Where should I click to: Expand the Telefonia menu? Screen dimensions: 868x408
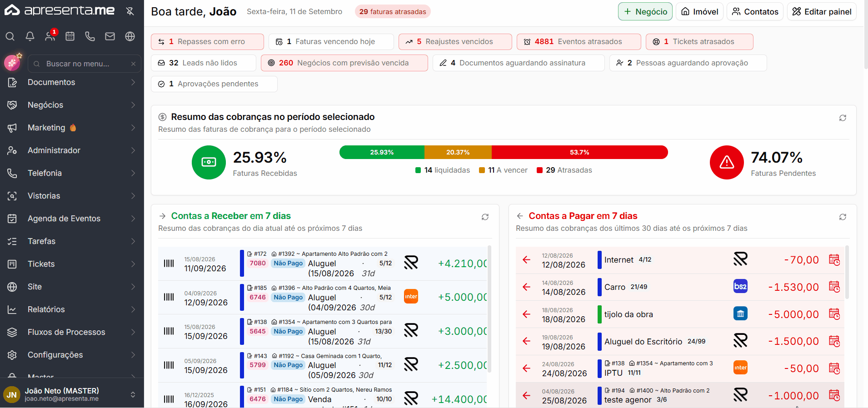click(72, 173)
